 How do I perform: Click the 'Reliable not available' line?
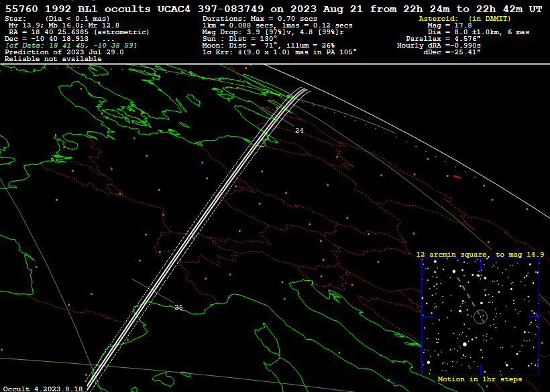53,59
